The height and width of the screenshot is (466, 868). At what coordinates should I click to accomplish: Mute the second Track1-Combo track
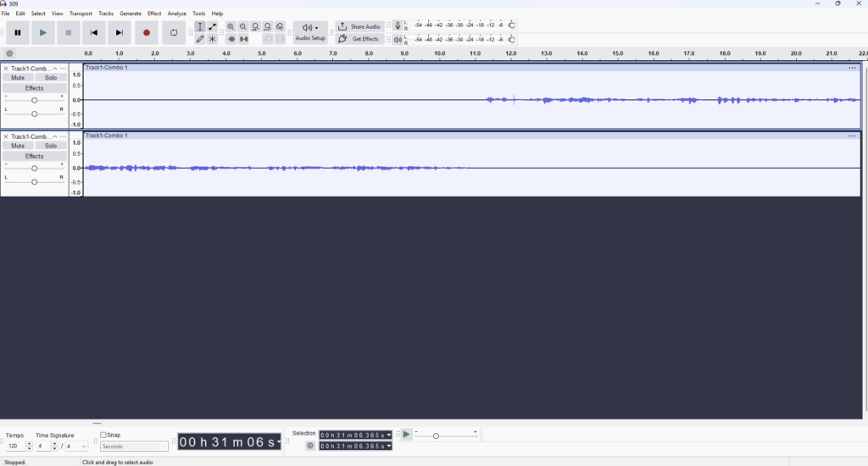(x=18, y=146)
